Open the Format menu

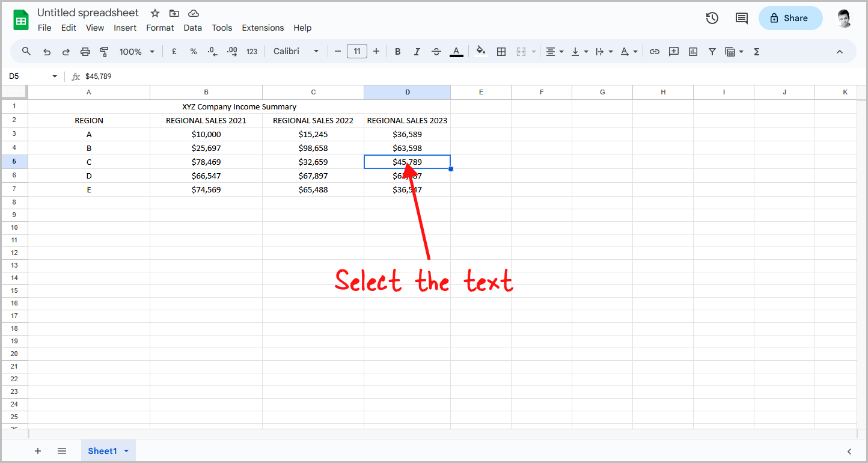(160, 28)
